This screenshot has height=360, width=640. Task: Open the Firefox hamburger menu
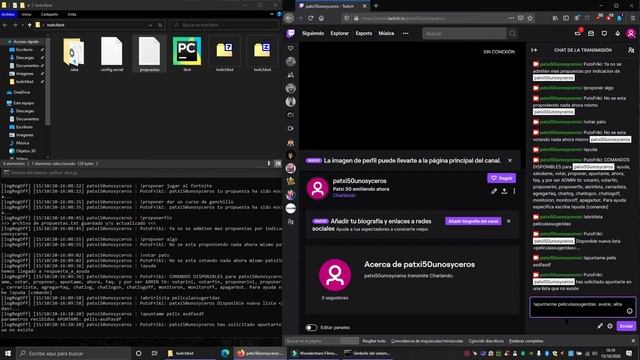(633, 18)
